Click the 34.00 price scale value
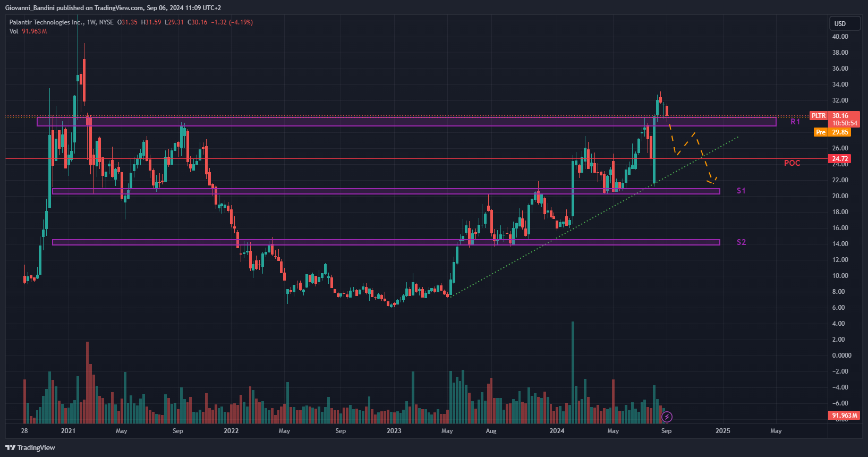Image resolution: width=868 pixels, height=457 pixels. pos(840,84)
